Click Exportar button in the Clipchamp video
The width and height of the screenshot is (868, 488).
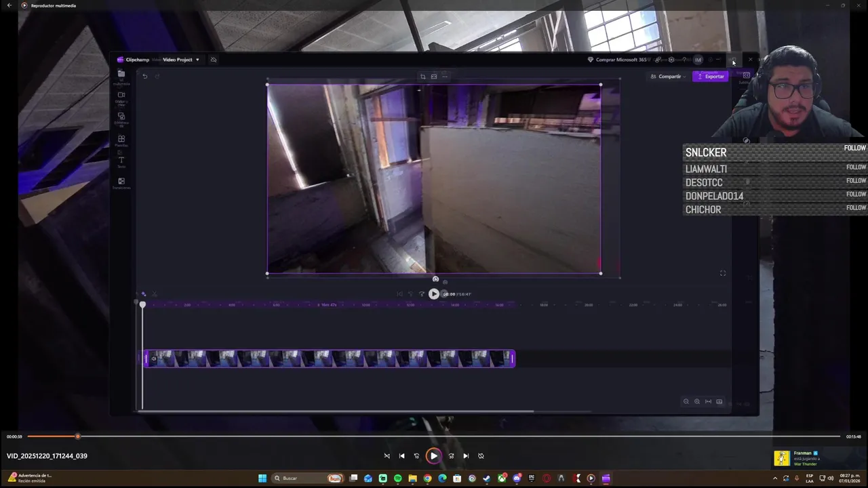coord(711,77)
